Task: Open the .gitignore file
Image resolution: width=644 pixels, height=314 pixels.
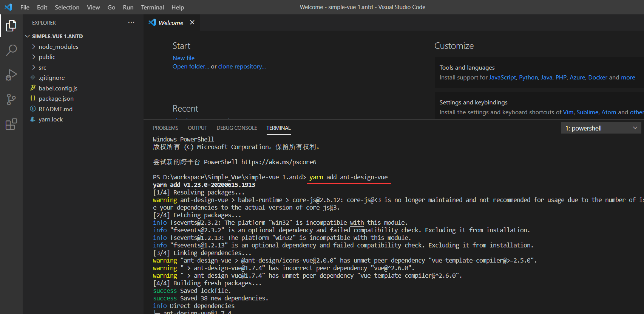Action: (52, 78)
